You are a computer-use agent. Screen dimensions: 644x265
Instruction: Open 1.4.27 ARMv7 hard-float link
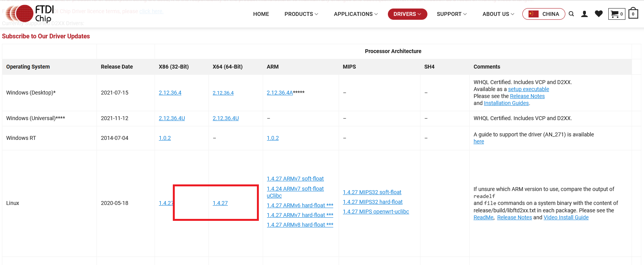pyautogui.click(x=300, y=215)
